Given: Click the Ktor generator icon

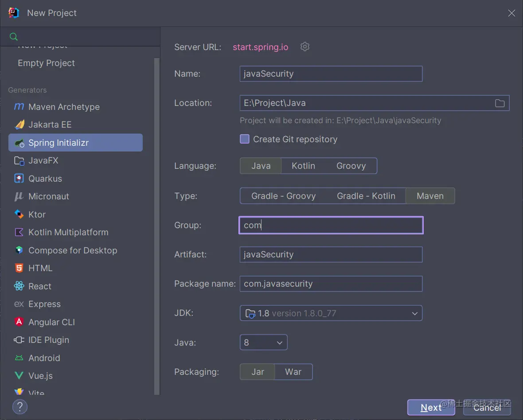Looking at the screenshot, I should tap(19, 214).
